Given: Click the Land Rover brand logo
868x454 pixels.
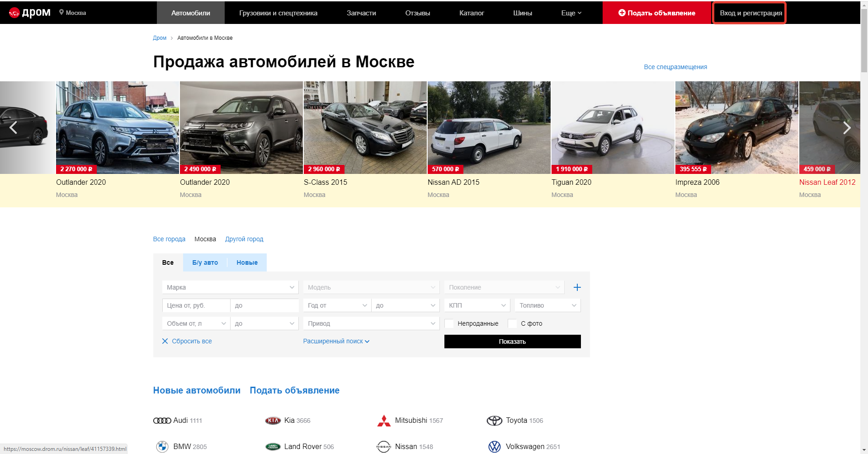Looking at the screenshot, I should click(x=273, y=447).
